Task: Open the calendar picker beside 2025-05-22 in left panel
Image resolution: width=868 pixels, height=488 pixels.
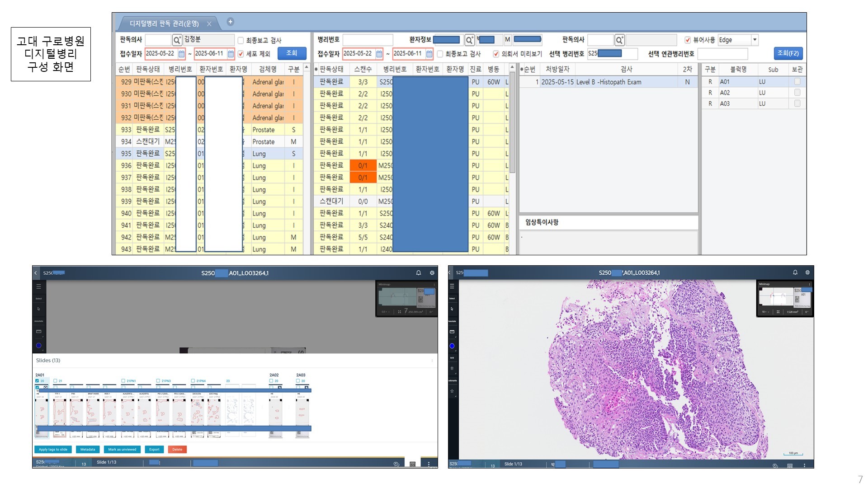Action: [x=181, y=54]
